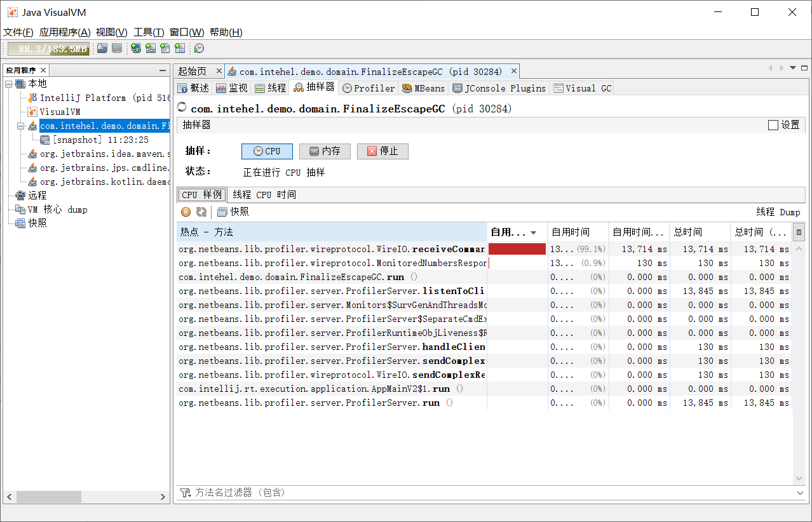Minimize the 应用程序 side panel
812x522 pixels.
(x=163, y=70)
